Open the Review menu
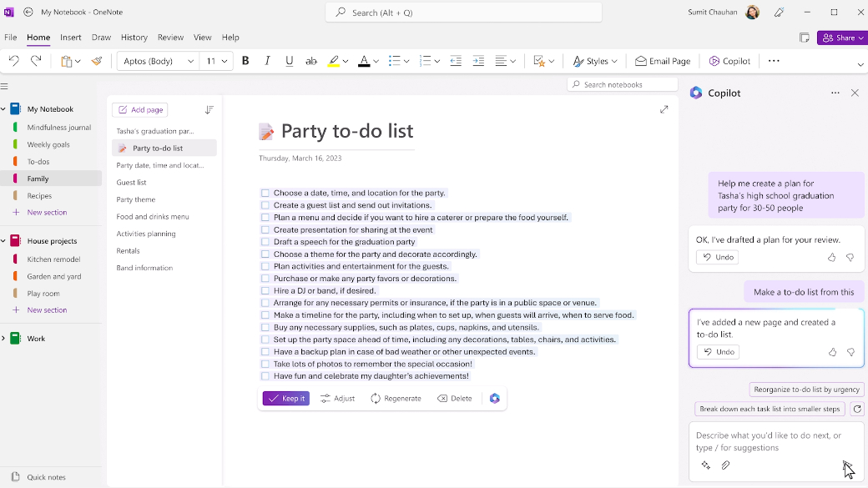This screenshot has height=488, width=868. 170,38
